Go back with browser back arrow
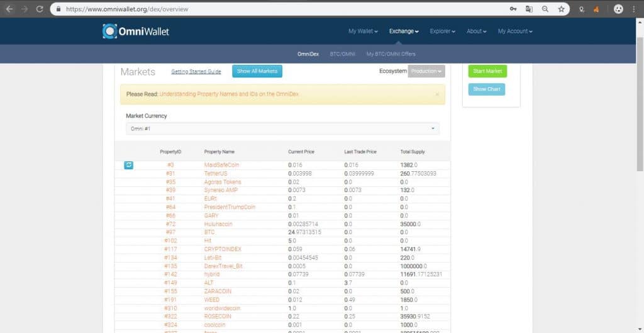644x333 pixels. [9, 9]
